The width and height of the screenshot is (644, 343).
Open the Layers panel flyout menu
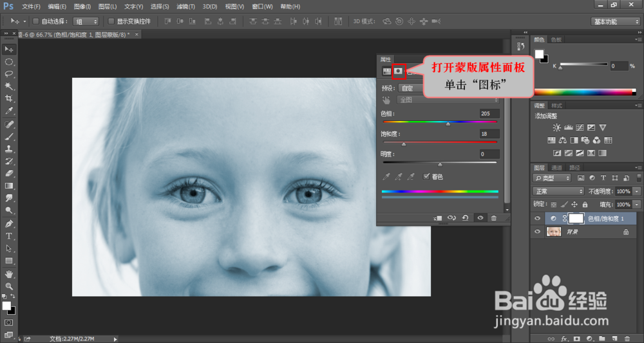[638, 167]
